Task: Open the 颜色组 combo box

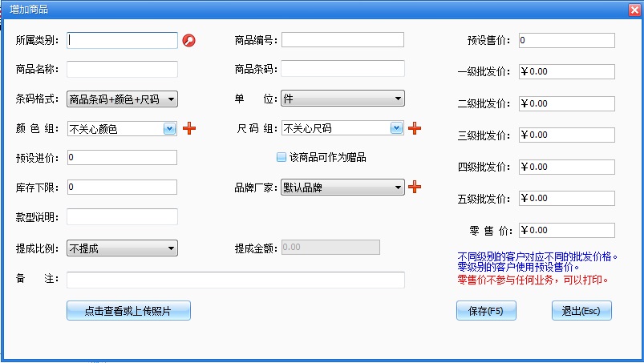Action: 169,128
